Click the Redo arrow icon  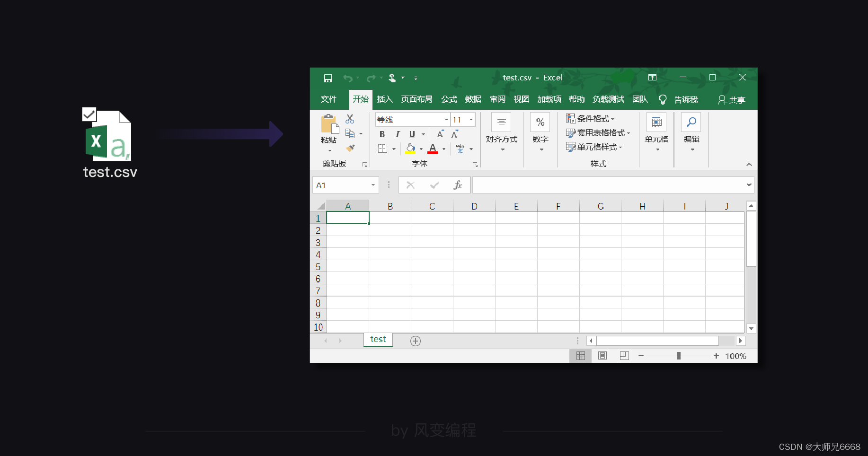(371, 78)
